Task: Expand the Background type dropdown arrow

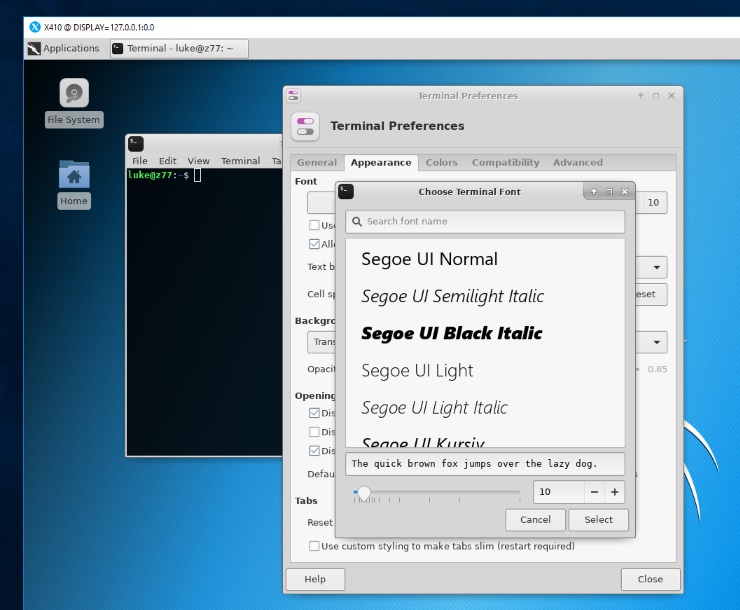Action: pyautogui.click(x=657, y=342)
